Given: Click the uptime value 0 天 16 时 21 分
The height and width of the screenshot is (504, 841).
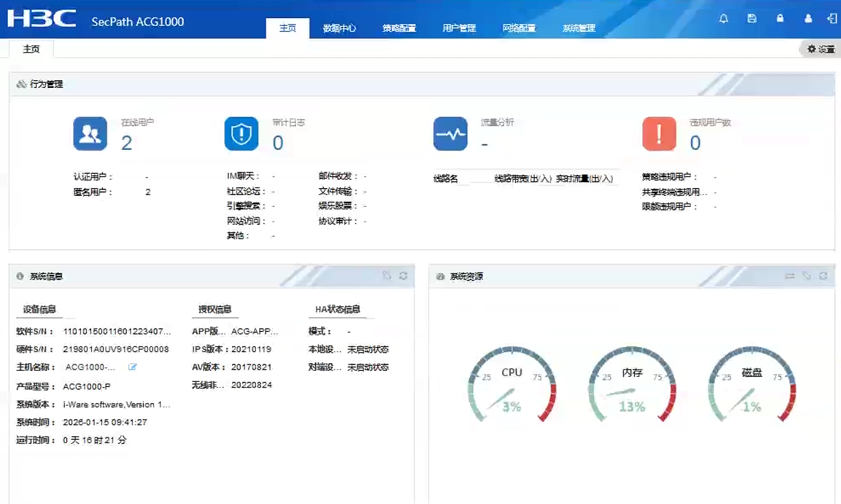Looking at the screenshot, I should [x=94, y=441].
